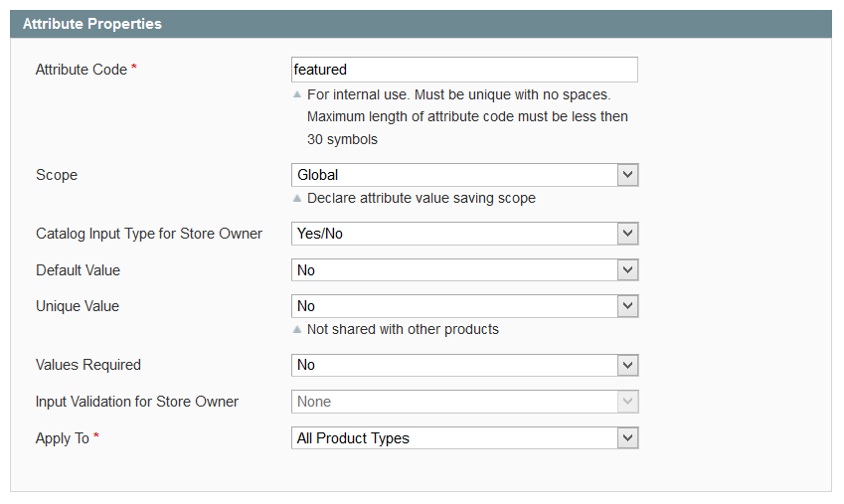Click the 'Values Required' label text
Viewport: 844px width, 504px height.
(88, 365)
